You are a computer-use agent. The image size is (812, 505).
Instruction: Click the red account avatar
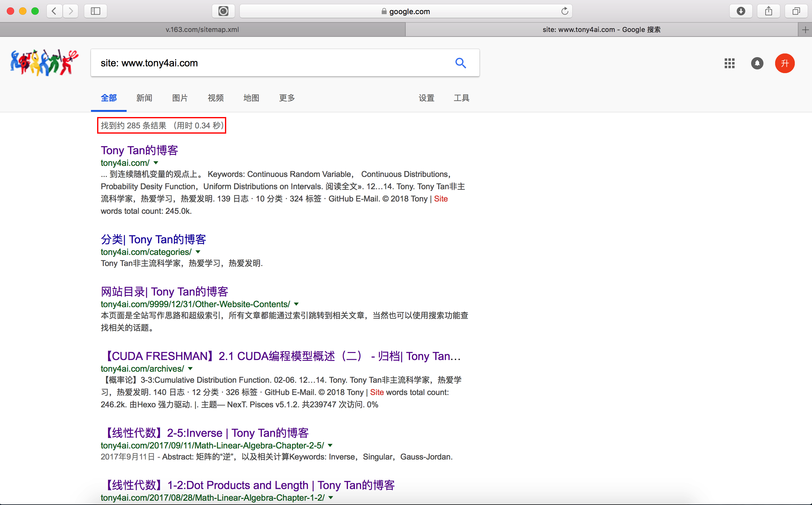pyautogui.click(x=784, y=63)
